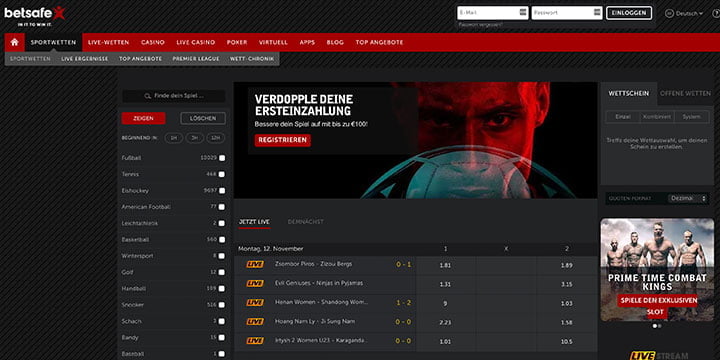
Task: Select the Einzel bet type tab
Action: coord(623,117)
